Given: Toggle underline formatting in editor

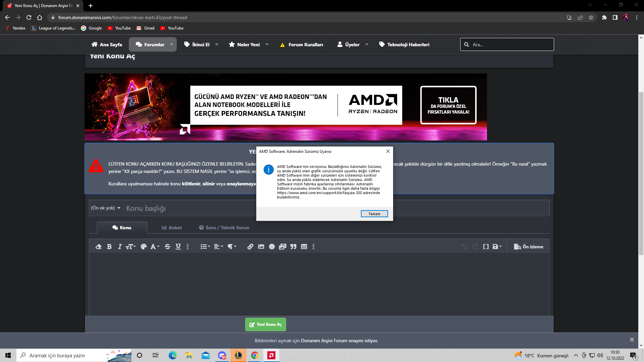Looking at the screenshot, I should click(178, 247).
